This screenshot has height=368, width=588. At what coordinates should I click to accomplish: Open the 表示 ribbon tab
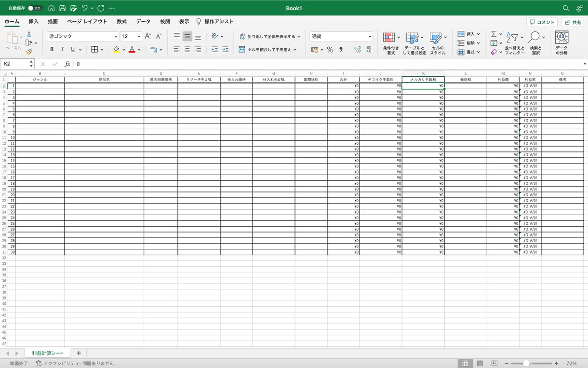point(184,22)
